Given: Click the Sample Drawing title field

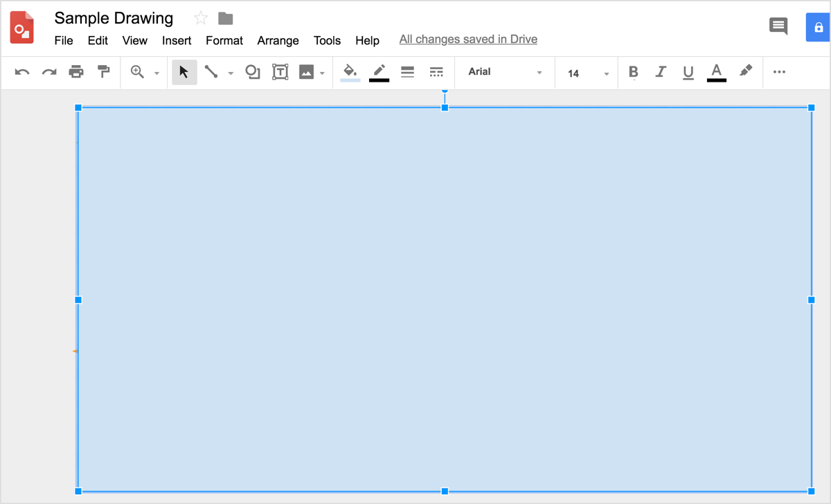Looking at the screenshot, I should [114, 18].
